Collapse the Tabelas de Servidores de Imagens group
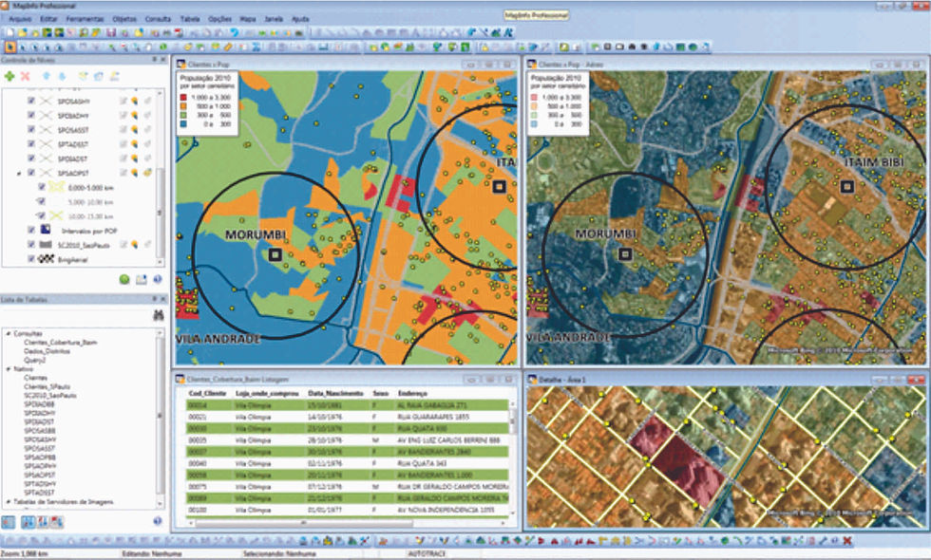The image size is (931, 560). (x=9, y=502)
